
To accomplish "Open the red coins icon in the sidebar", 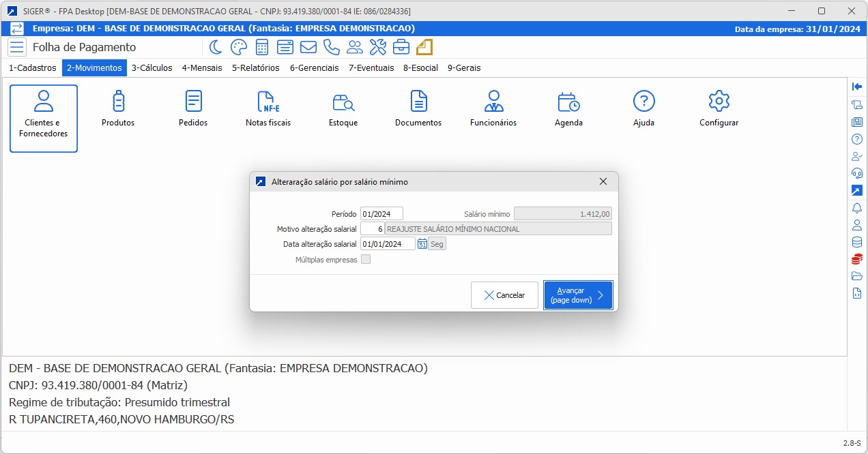I will tap(857, 259).
